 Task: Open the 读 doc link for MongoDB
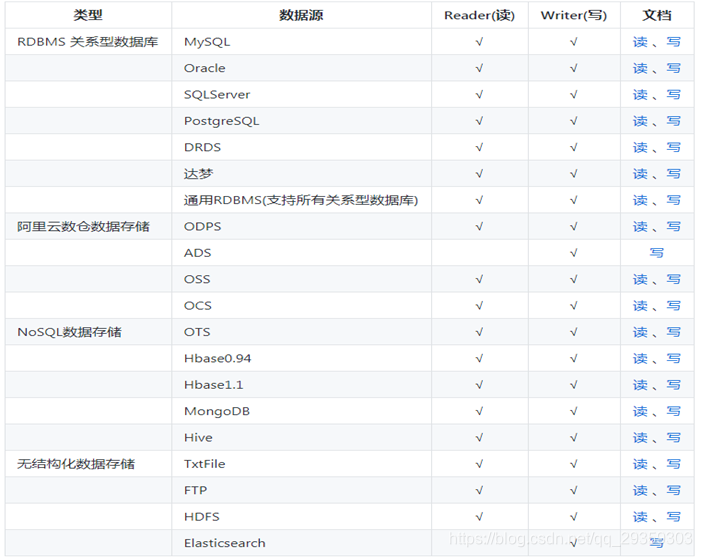click(640, 412)
